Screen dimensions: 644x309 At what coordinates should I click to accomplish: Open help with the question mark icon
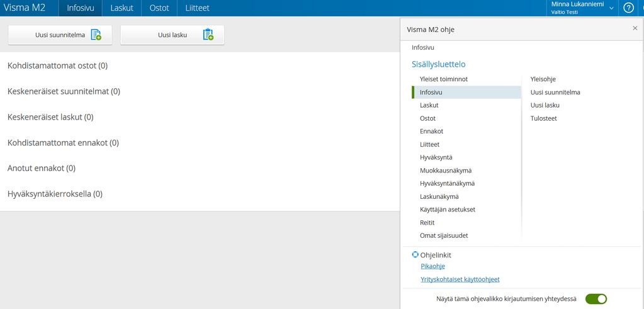[x=628, y=8]
